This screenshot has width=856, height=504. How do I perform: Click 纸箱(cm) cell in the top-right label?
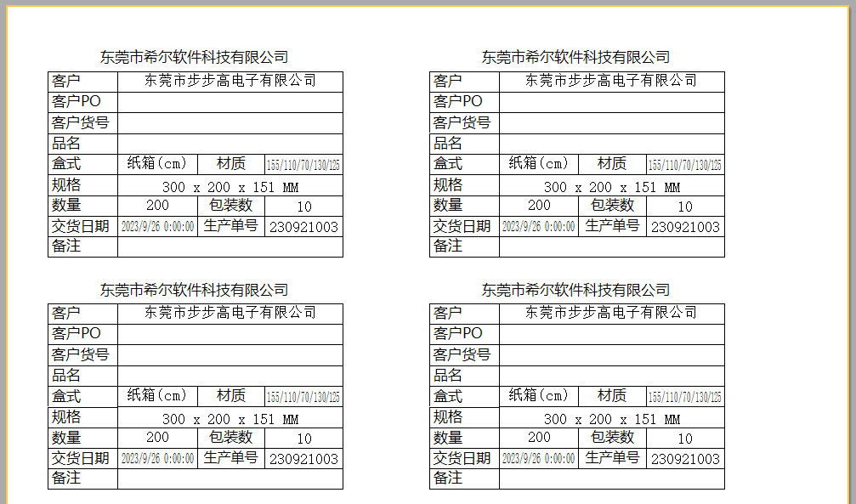click(x=539, y=163)
